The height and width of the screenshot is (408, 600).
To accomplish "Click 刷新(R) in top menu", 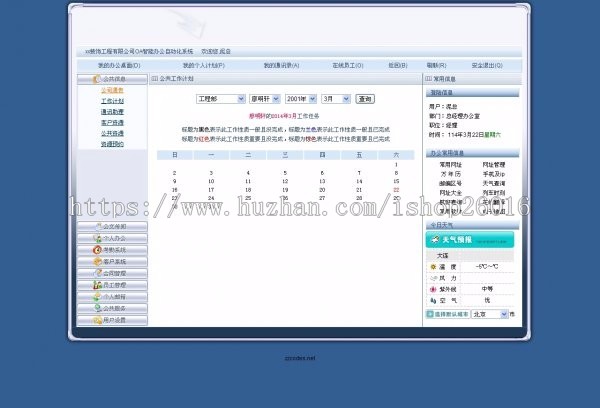I will [x=437, y=65].
